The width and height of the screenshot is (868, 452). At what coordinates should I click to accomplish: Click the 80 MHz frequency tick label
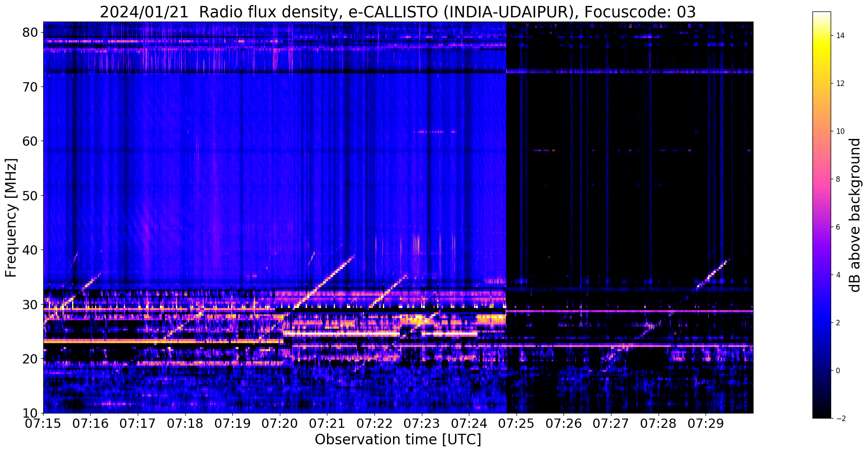(x=31, y=33)
